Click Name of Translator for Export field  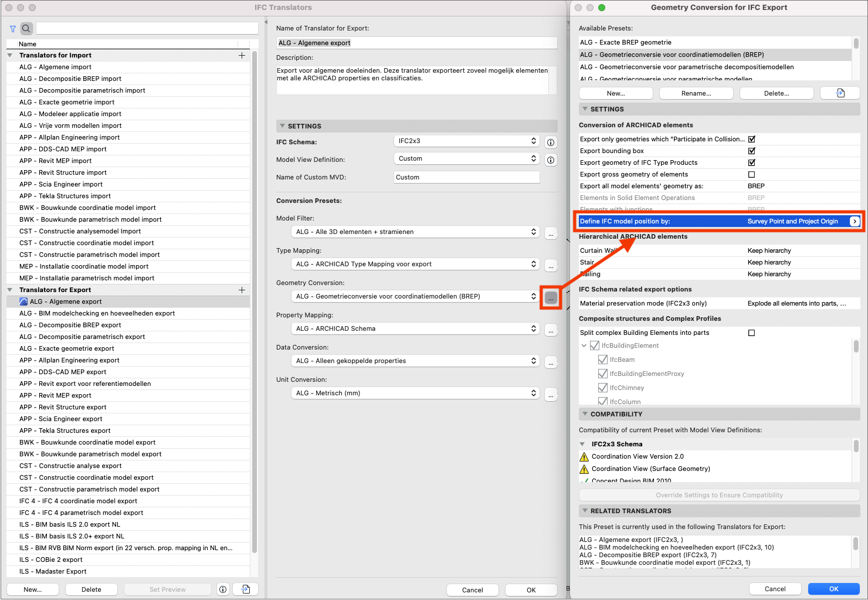[416, 43]
